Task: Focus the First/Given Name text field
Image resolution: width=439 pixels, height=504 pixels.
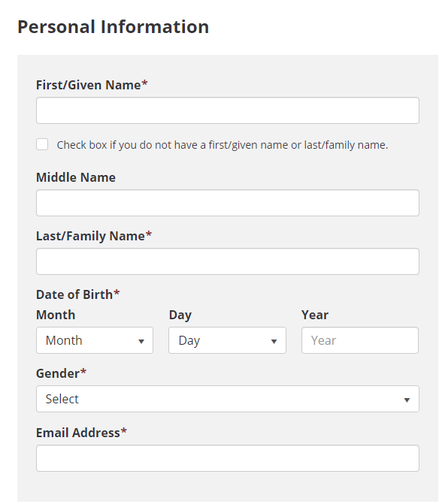Action: 228,110
